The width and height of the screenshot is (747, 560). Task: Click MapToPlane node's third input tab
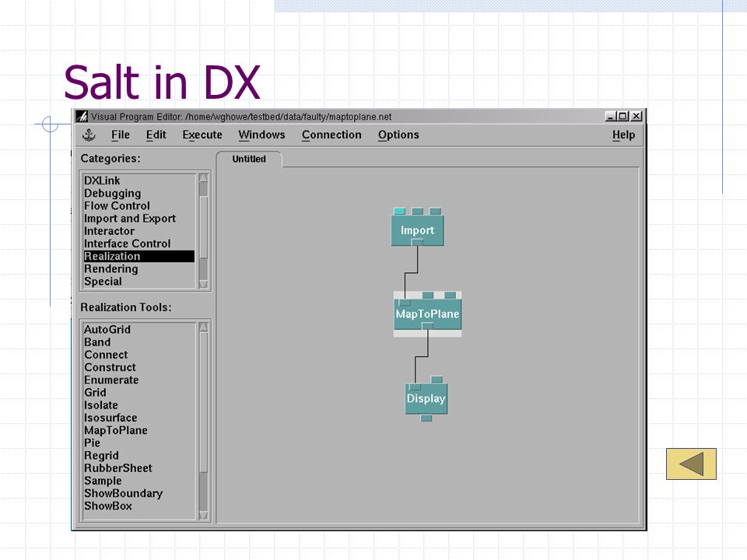coord(451,296)
